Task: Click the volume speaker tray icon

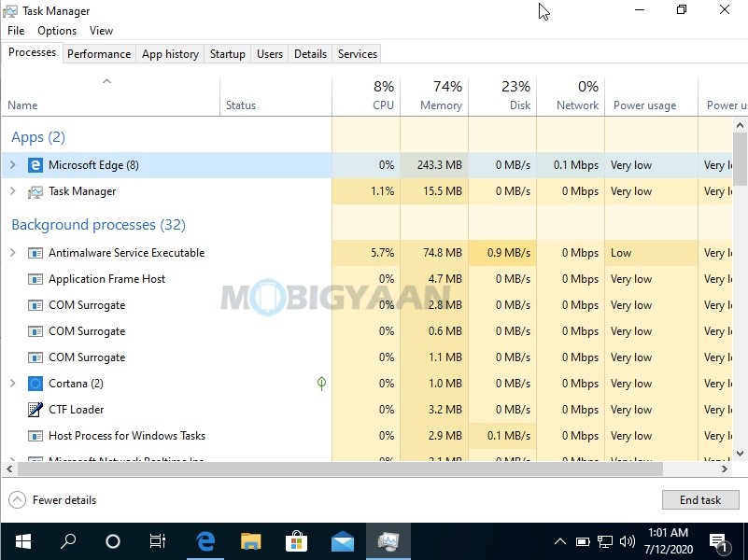Action: click(628, 541)
